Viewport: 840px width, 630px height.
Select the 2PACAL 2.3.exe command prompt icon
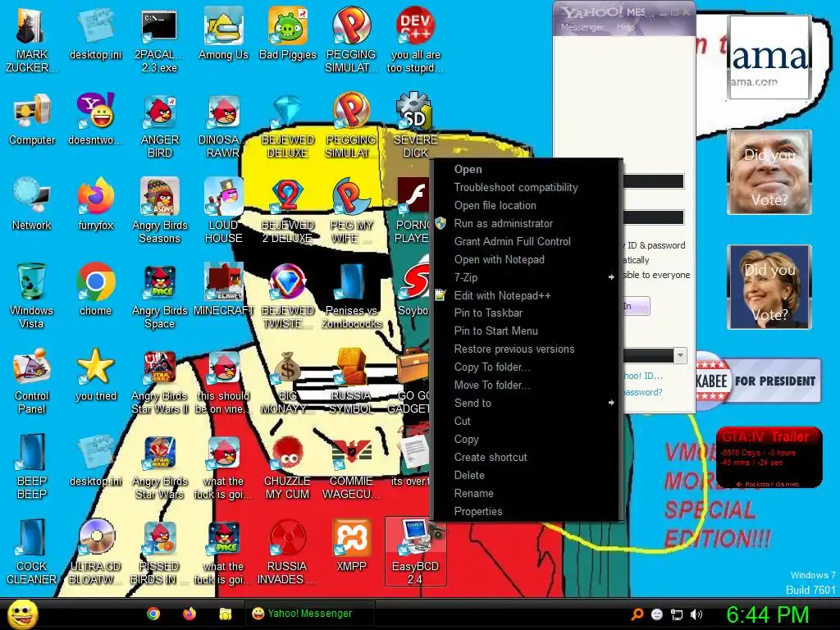coord(159,40)
